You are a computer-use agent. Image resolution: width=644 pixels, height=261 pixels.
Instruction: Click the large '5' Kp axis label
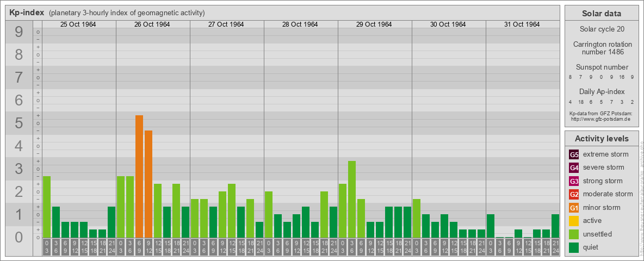pos(19,123)
